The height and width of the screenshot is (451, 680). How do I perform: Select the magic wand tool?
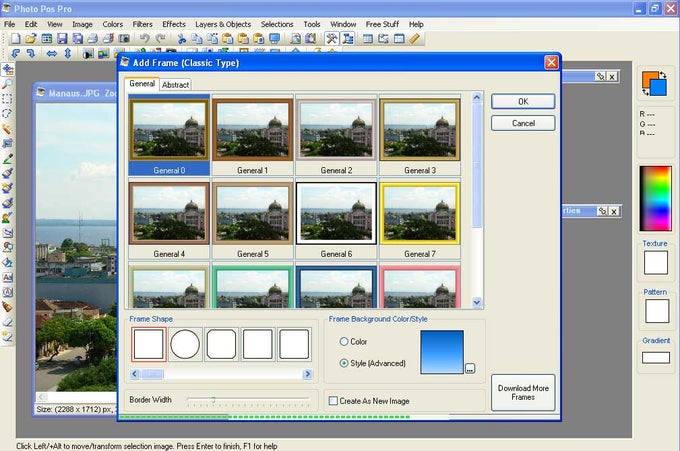click(7, 128)
